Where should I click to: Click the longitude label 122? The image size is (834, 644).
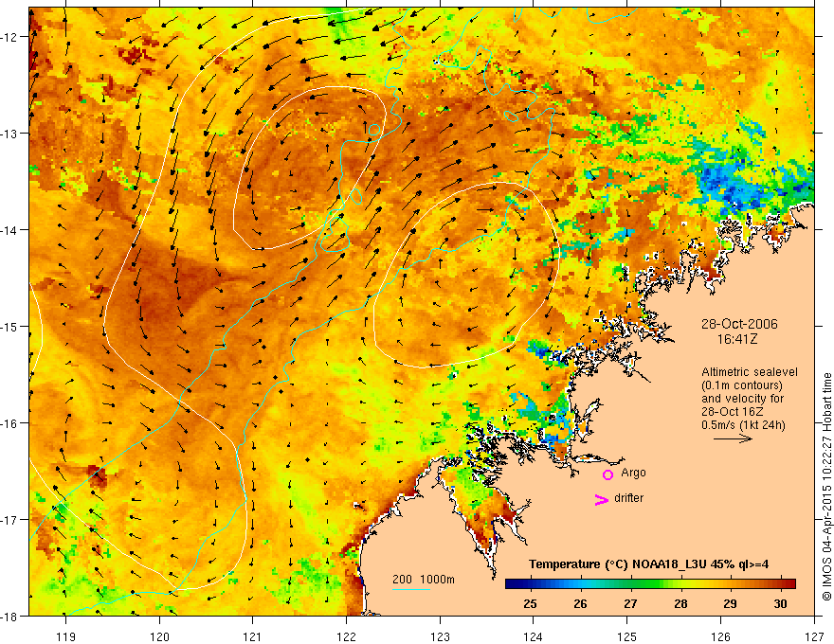[x=346, y=636]
